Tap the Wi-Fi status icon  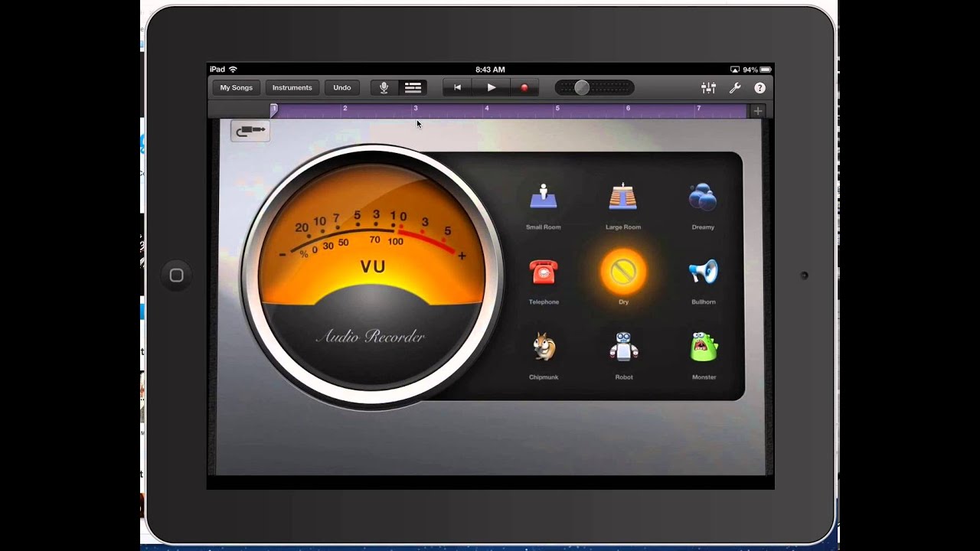[x=233, y=70]
